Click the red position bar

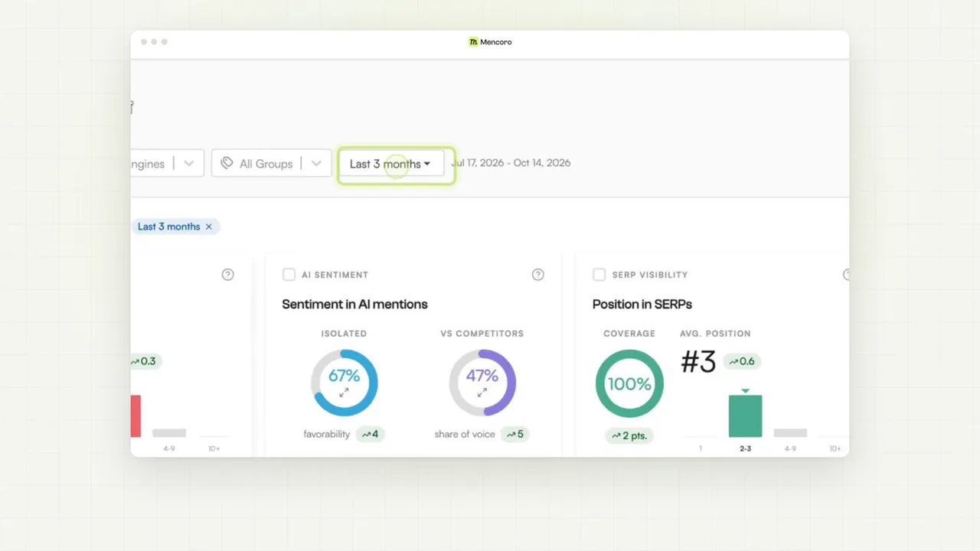coord(136,416)
